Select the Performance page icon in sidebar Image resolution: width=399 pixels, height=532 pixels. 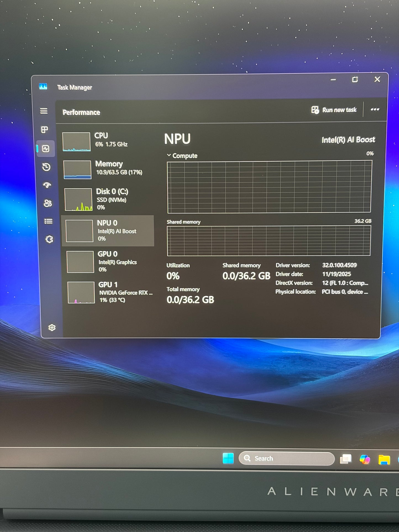[46, 149]
